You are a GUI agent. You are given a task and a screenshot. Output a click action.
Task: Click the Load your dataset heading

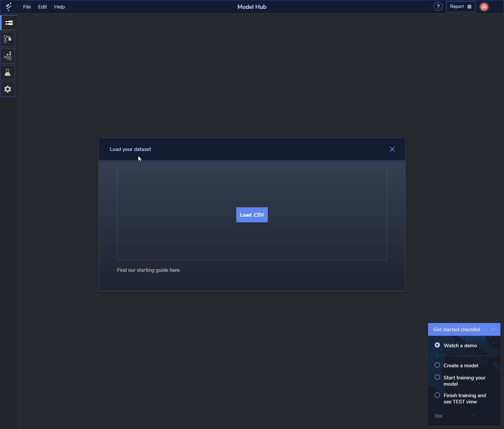coord(130,149)
